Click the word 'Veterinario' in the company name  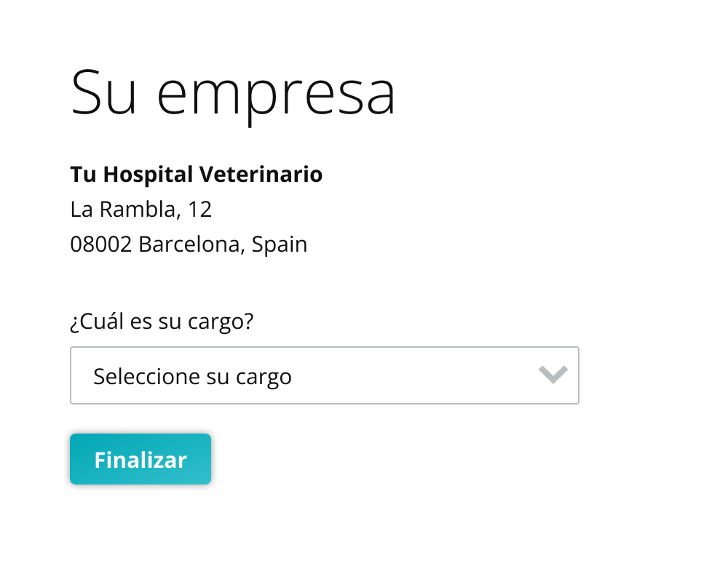261,175
